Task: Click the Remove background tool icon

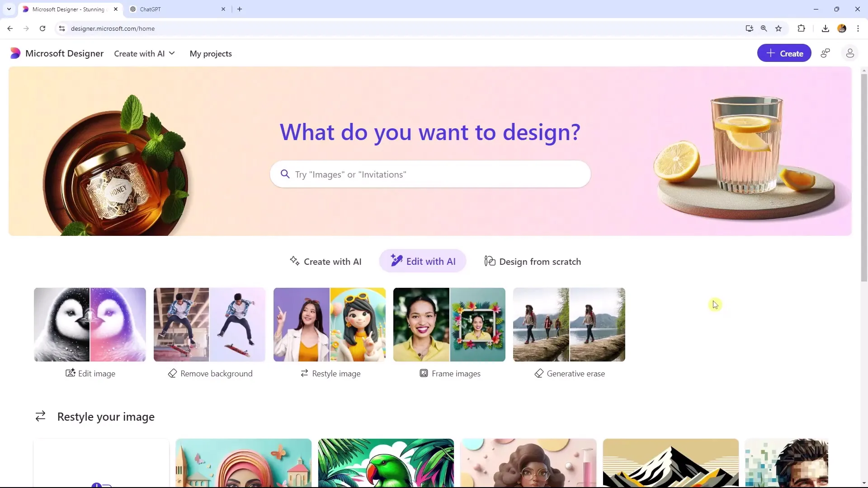Action: [172, 374]
